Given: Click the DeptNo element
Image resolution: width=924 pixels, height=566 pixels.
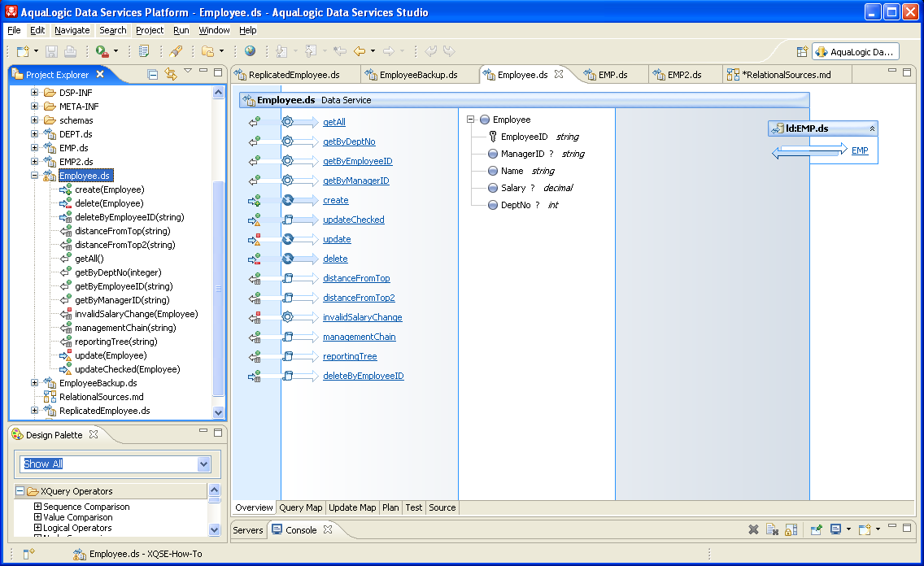Looking at the screenshot, I should [516, 205].
